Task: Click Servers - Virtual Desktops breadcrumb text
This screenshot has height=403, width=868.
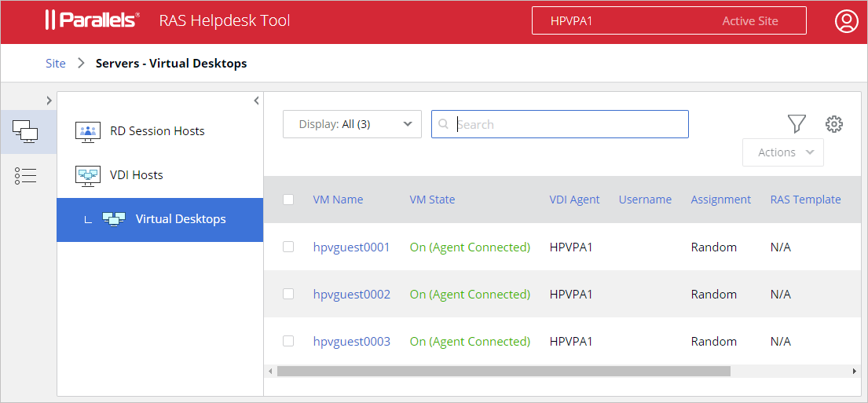Action: pyautogui.click(x=171, y=63)
